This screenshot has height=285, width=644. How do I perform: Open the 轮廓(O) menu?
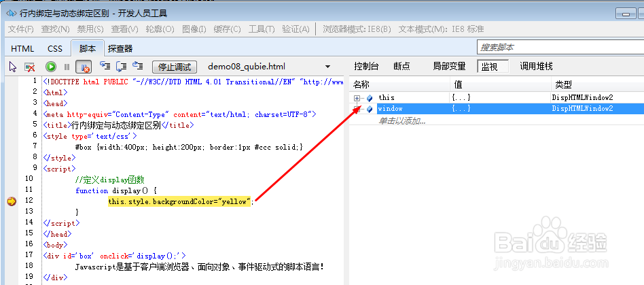[x=160, y=29]
